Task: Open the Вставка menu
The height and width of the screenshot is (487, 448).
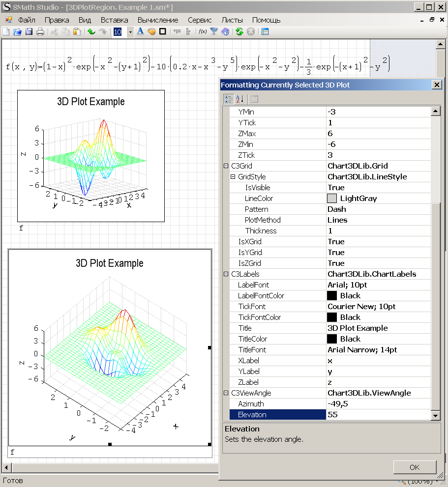Action: [114, 20]
